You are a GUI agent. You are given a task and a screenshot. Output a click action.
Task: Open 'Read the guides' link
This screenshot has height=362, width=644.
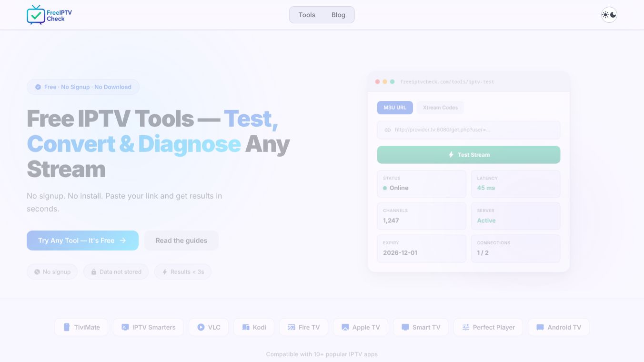(x=181, y=241)
